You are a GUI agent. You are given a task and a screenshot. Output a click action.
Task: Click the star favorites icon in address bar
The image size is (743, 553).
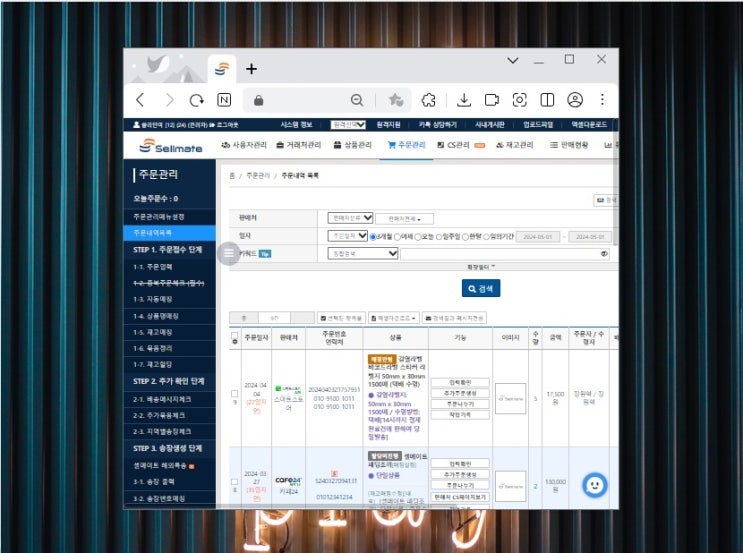pos(396,100)
